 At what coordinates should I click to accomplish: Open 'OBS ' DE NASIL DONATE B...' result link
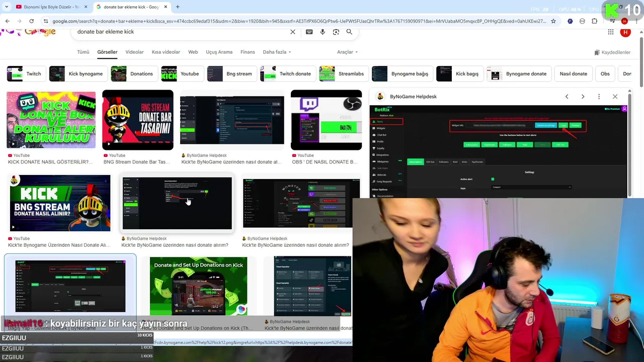click(x=325, y=162)
